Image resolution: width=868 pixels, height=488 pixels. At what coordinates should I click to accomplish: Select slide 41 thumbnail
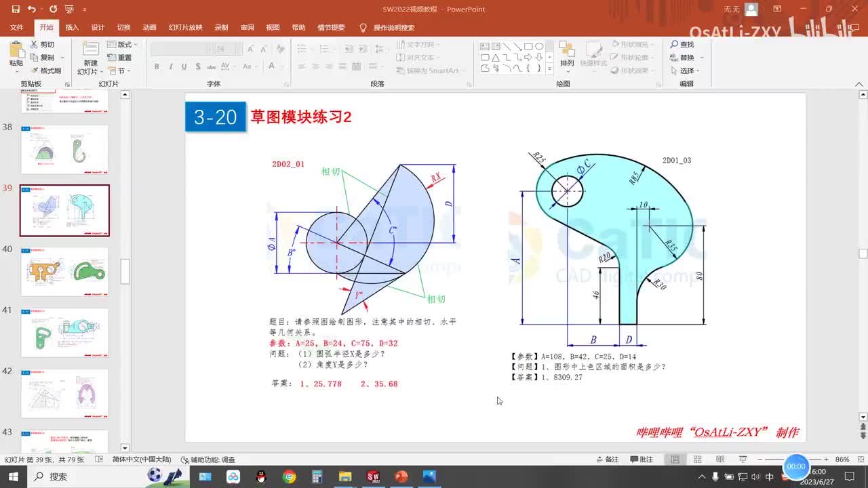pyautogui.click(x=64, y=333)
